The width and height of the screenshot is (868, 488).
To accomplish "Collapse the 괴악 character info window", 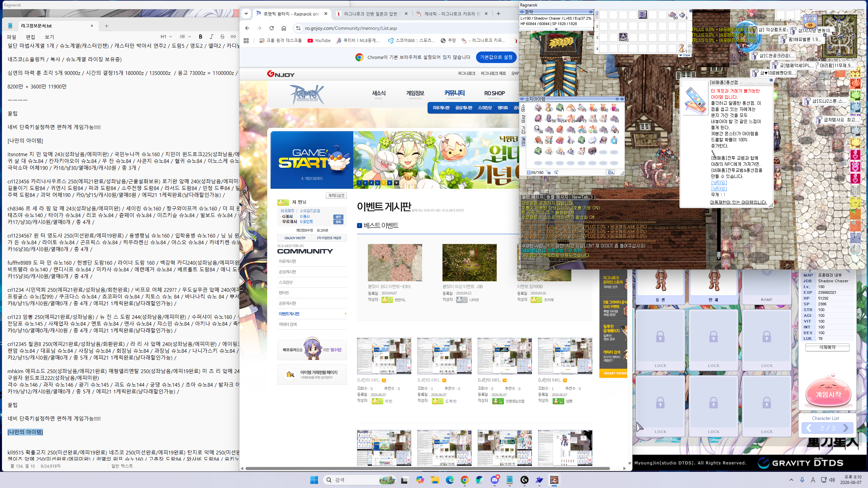I will click(591, 12).
